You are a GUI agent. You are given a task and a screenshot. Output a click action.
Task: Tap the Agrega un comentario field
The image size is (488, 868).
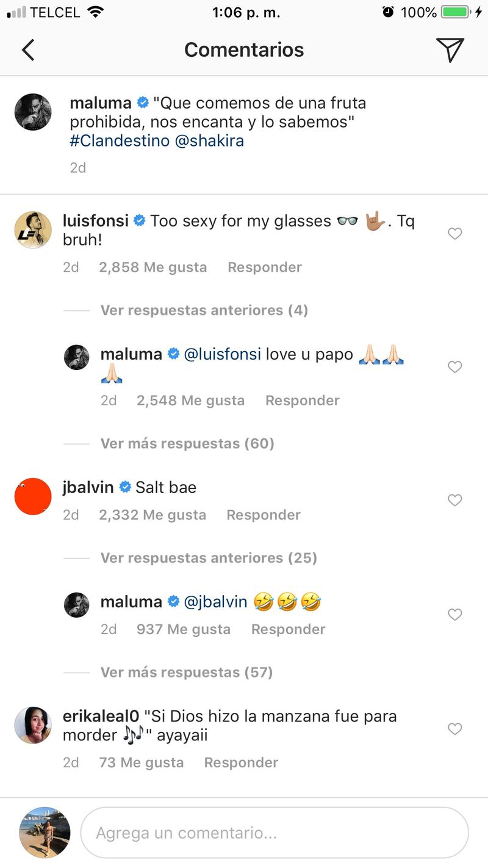[x=274, y=833]
